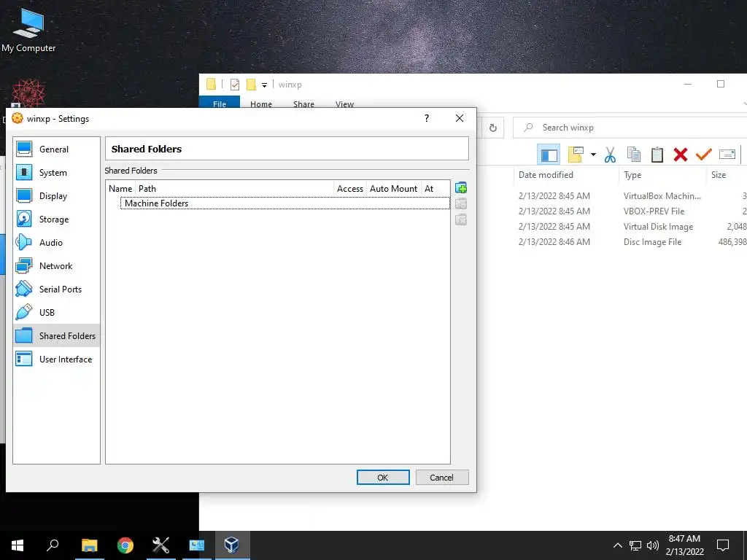The width and height of the screenshot is (747, 560).
Task: Click the Path column header
Action: click(234, 189)
